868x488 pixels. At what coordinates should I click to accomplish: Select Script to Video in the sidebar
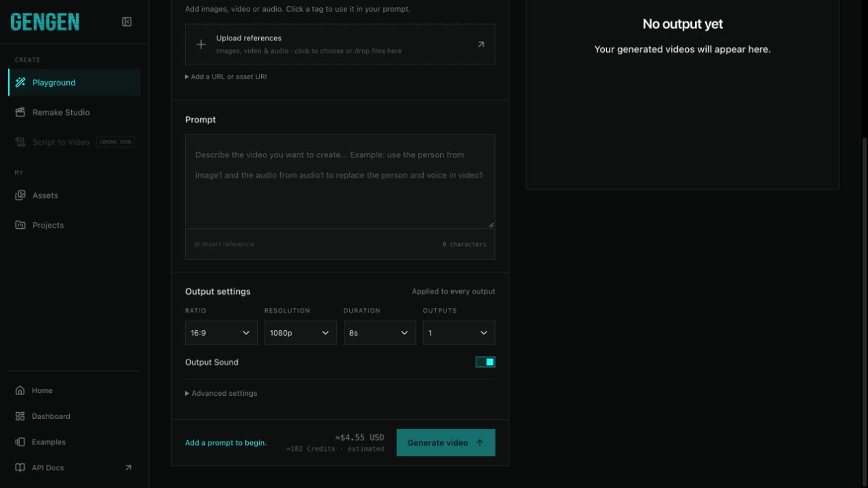[x=74, y=142]
